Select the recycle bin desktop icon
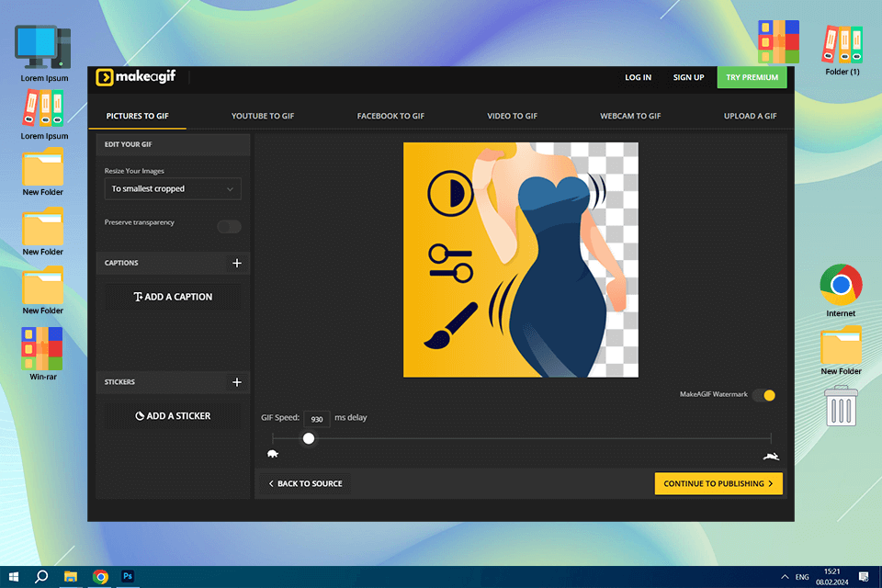The height and width of the screenshot is (588, 882). (841, 406)
